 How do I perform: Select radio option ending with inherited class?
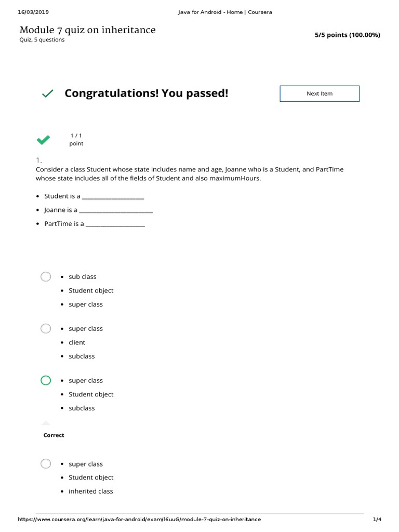pos(46,463)
